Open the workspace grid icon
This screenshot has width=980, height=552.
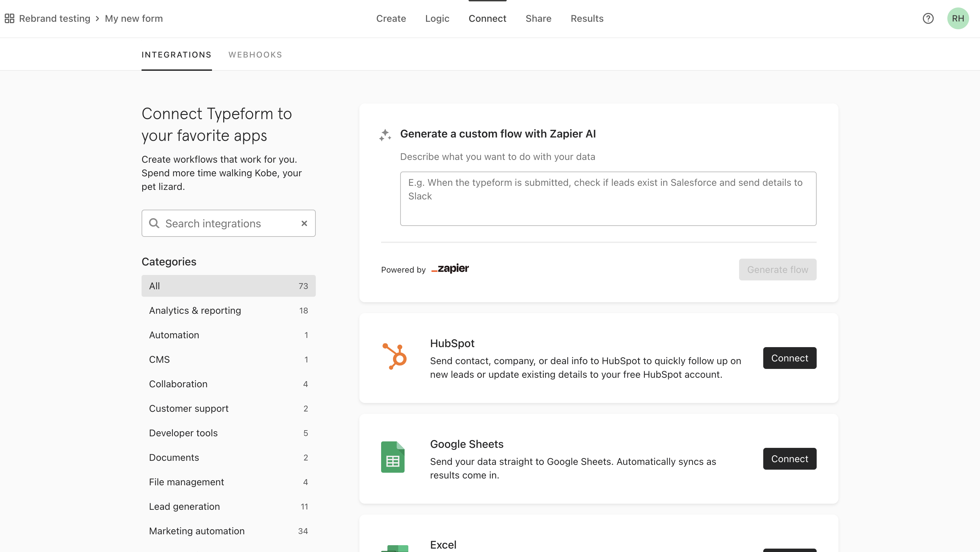pos(10,18)
